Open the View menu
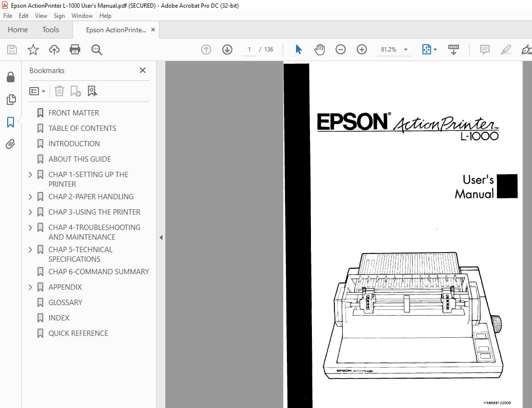 pyautogui.click(x=41, y=16)
